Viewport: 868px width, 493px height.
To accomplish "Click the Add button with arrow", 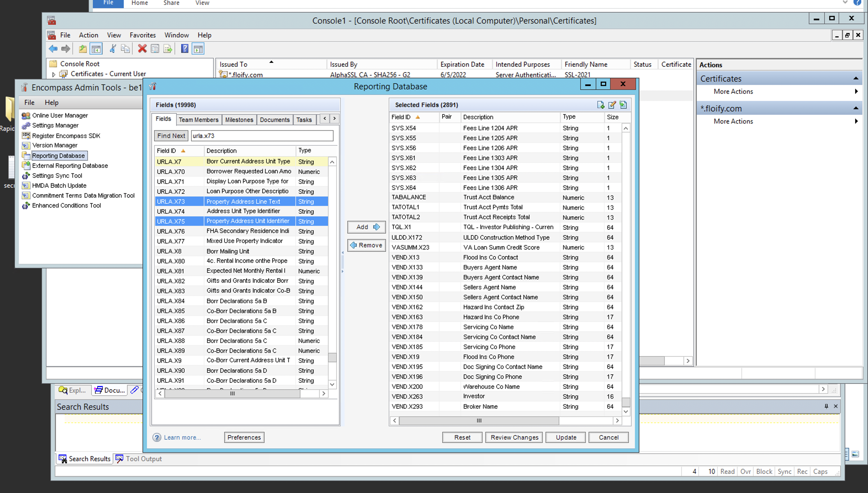I will click(x=367, y=227).
